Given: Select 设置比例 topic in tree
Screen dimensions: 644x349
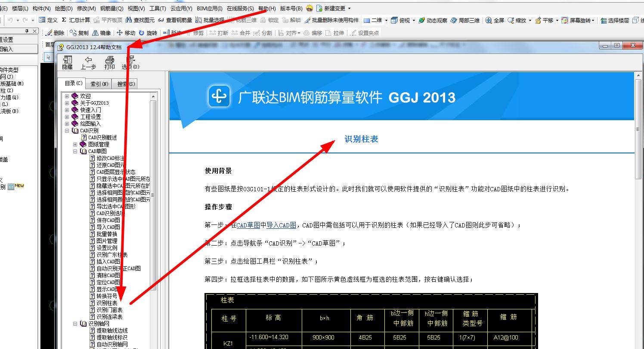Looking at the screenshot, I should point(107,248).
